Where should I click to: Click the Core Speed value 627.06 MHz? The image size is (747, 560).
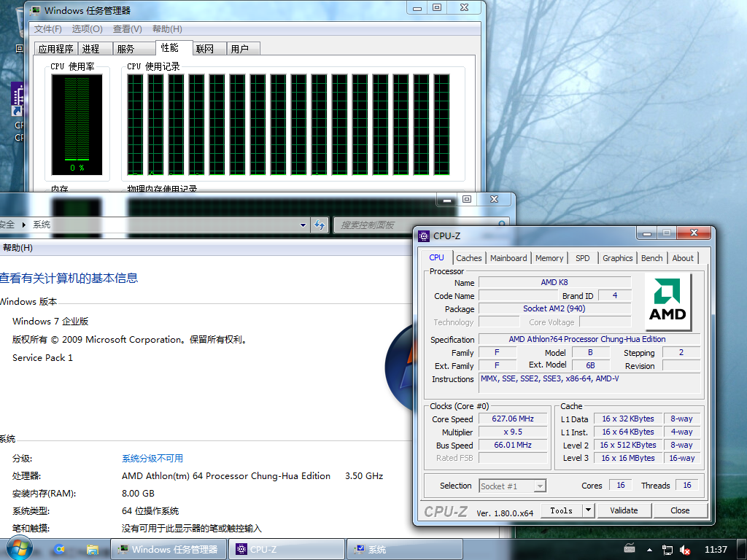point(513,419)
